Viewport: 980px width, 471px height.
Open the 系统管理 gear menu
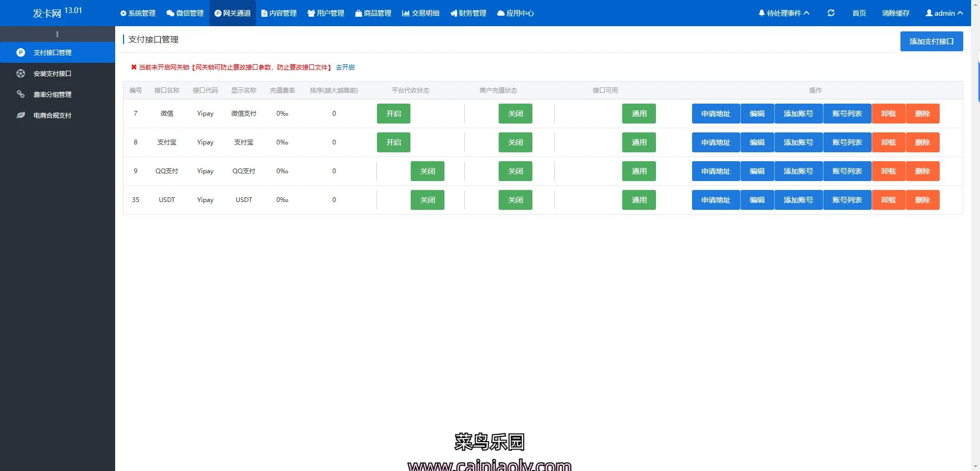coord(138,13)
